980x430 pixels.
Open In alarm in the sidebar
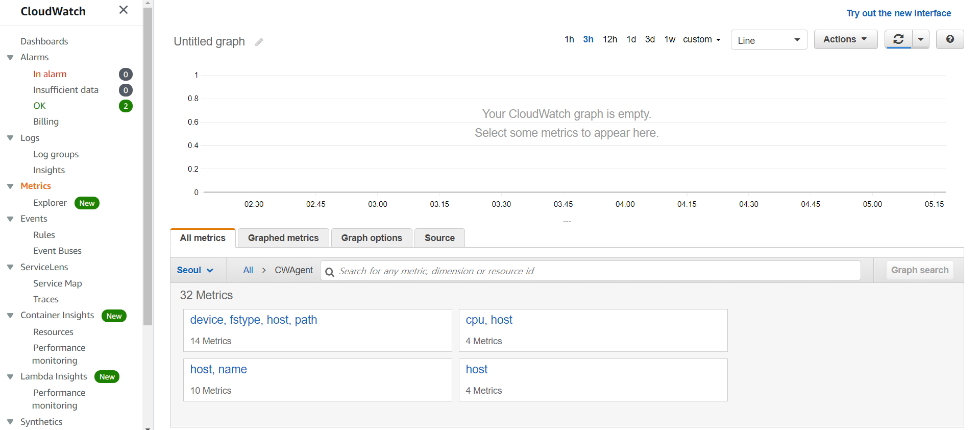[50, 74]
